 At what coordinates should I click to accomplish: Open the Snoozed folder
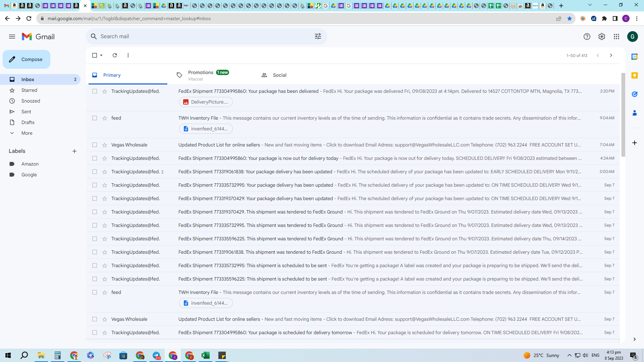pos(40,101)
